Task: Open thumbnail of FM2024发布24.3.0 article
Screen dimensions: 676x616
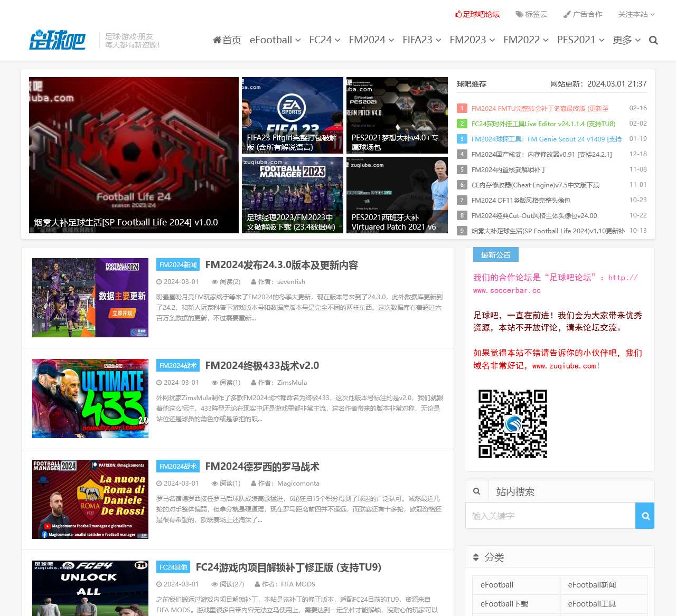Action: coord(90,298)
